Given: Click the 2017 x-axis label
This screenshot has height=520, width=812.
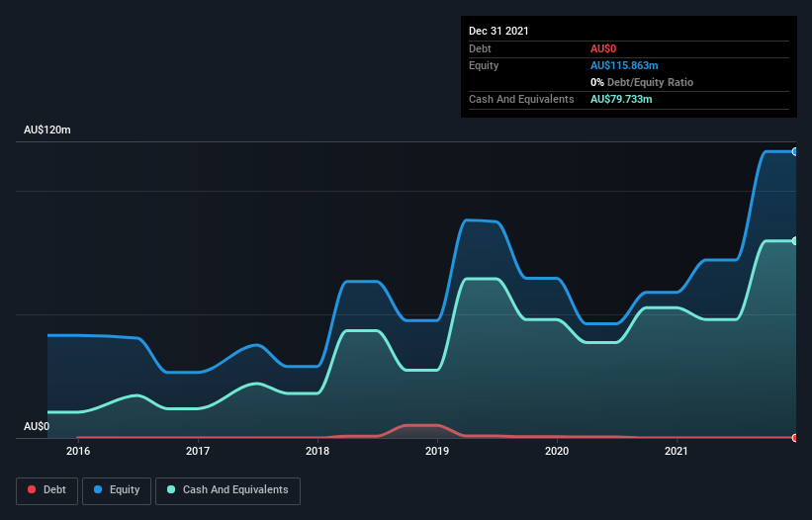Looking at the screenshot, I should point(198,451).
